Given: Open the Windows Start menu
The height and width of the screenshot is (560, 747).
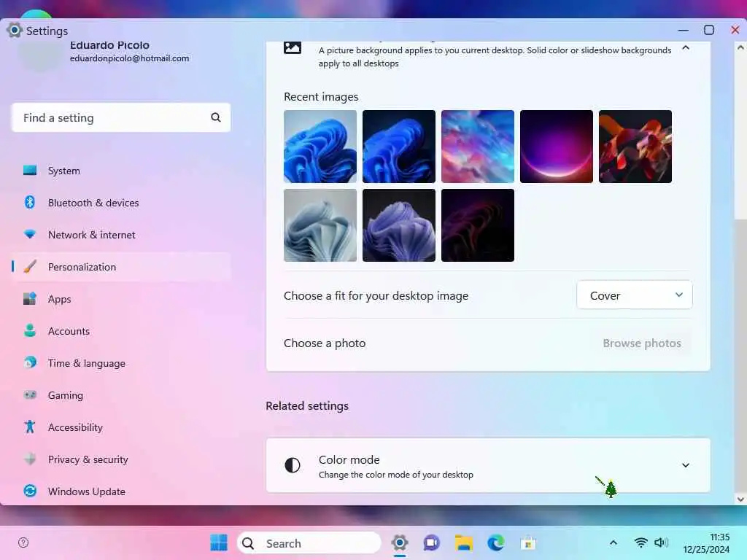Looking at the screenshot, I should (x=219, y=542).
